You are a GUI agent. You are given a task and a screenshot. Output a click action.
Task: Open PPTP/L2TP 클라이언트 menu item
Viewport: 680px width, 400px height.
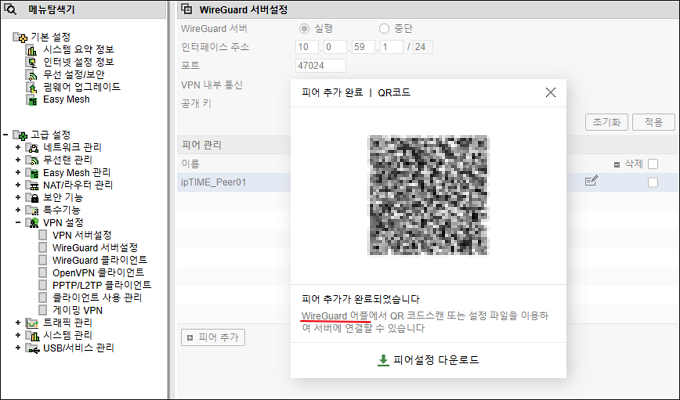click(x=101, y=285)
